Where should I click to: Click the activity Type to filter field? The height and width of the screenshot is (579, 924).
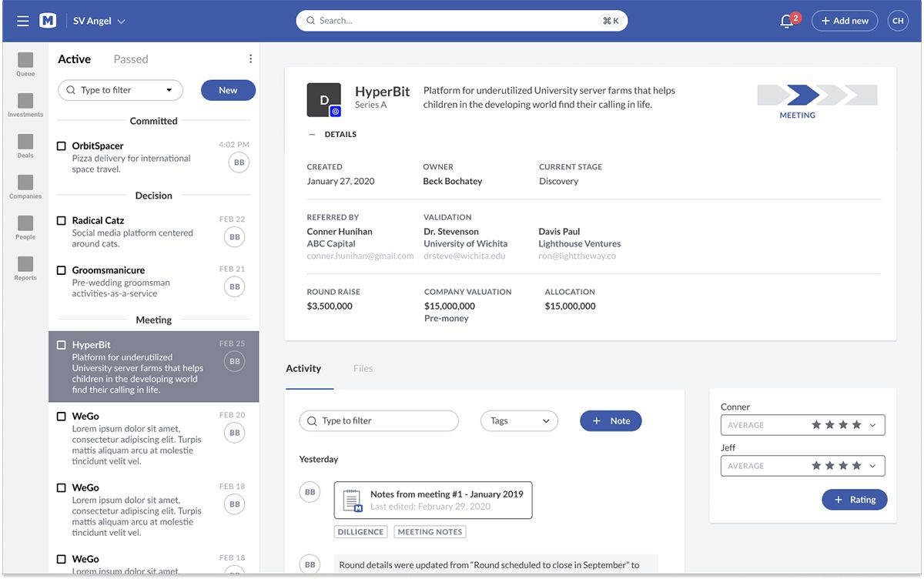[x=379, y=421]
